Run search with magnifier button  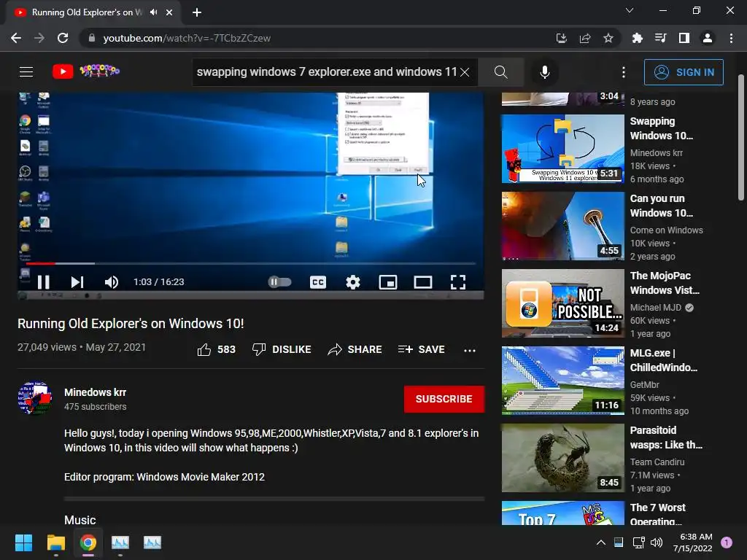500,72
